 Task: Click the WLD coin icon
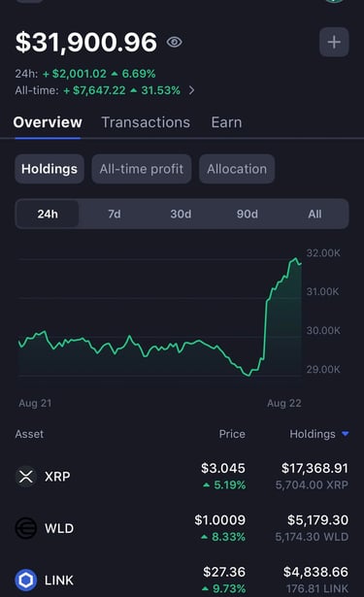click(26, 528)
